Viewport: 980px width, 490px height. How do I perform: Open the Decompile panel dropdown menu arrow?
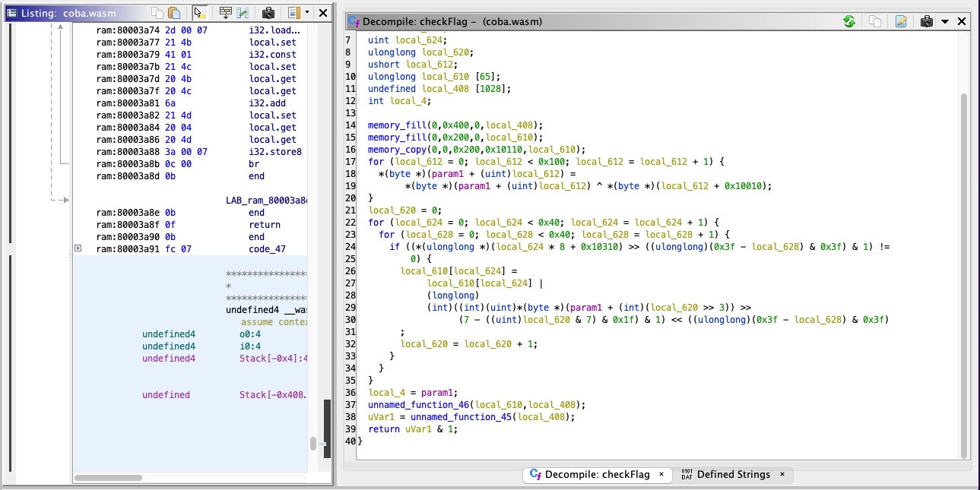point(945,21)
